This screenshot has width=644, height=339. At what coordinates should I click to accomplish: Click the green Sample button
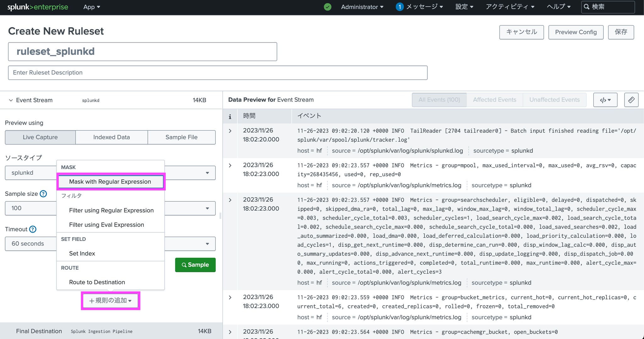(x=195, y=265)
